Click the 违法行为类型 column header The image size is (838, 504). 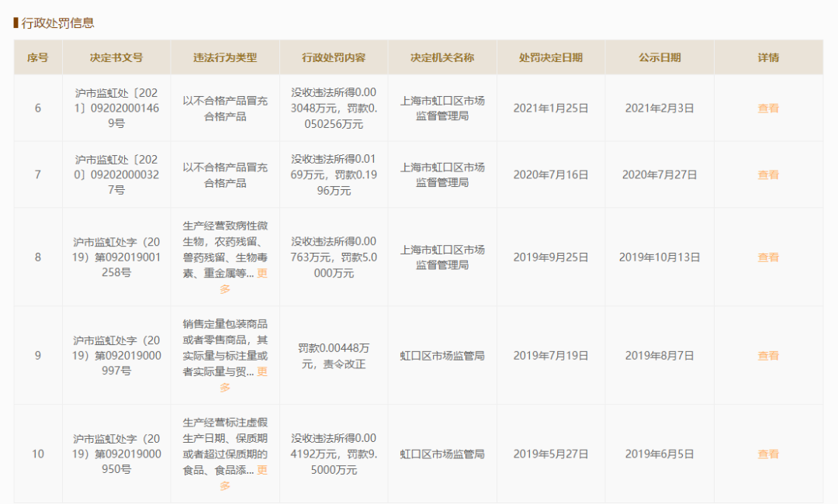[225, 57]
